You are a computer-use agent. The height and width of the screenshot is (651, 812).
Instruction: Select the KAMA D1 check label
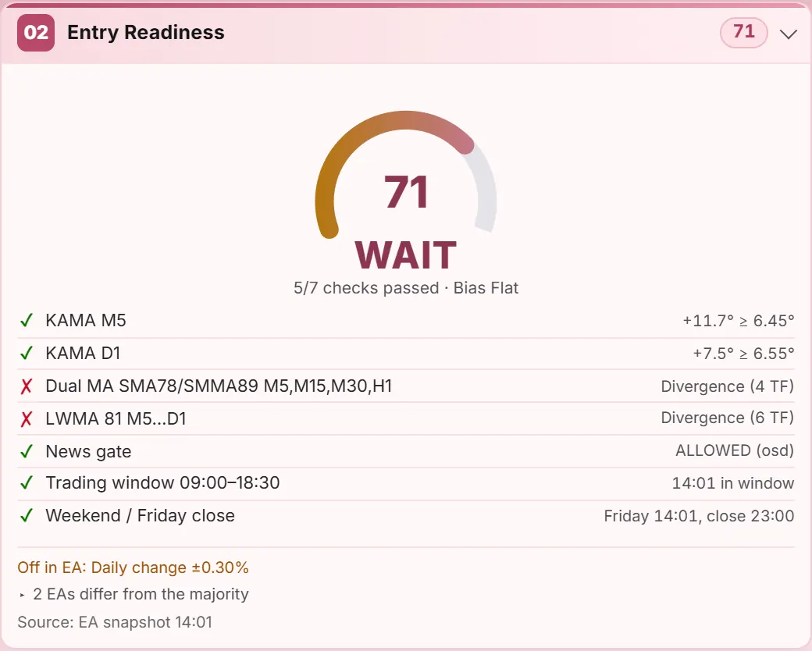pyautogui.click(x=83, y=353)
